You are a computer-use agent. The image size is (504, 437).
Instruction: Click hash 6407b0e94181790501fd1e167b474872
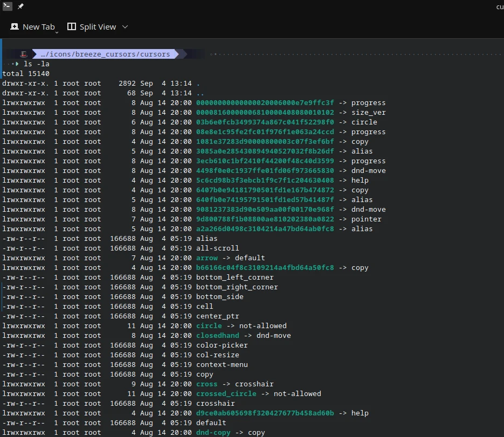[265, 190]
